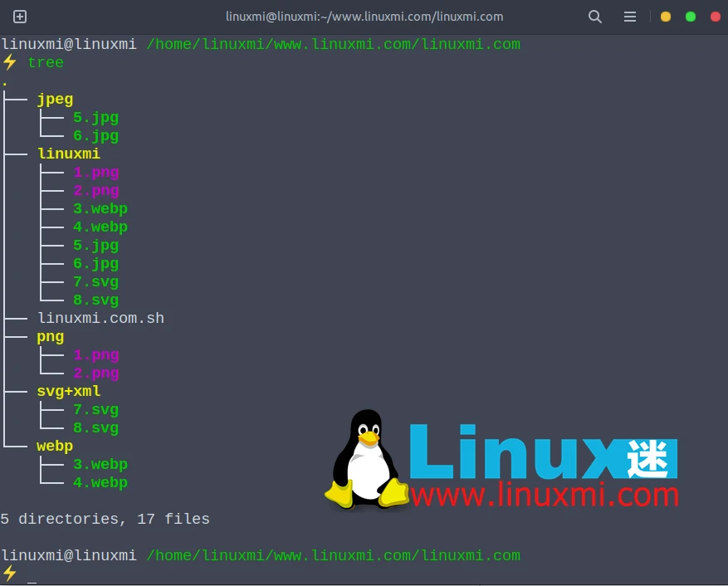The width and height of the screenshot is (728, 586).
Task: Select '4.webp' under the webp directory
Action: pos(100,482)
